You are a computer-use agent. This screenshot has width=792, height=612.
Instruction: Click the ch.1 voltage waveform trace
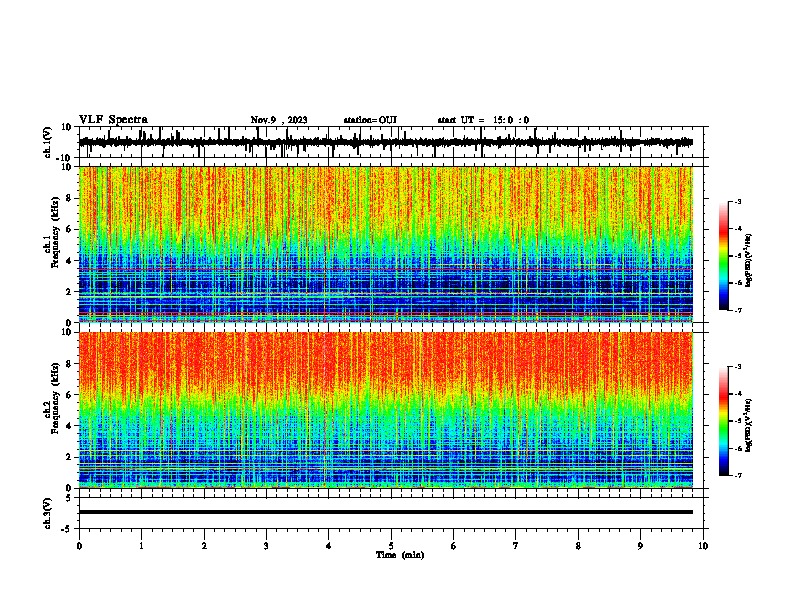click(x=385, y=142)
